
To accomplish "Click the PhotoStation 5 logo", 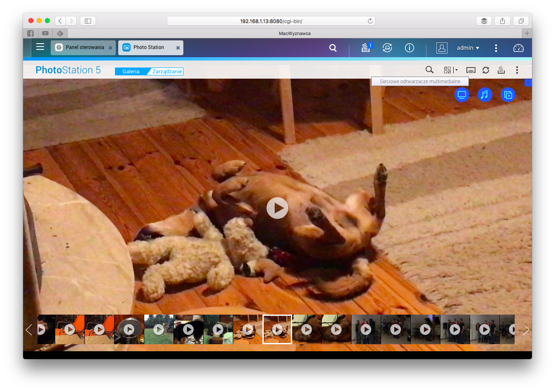I will (68, 70).
